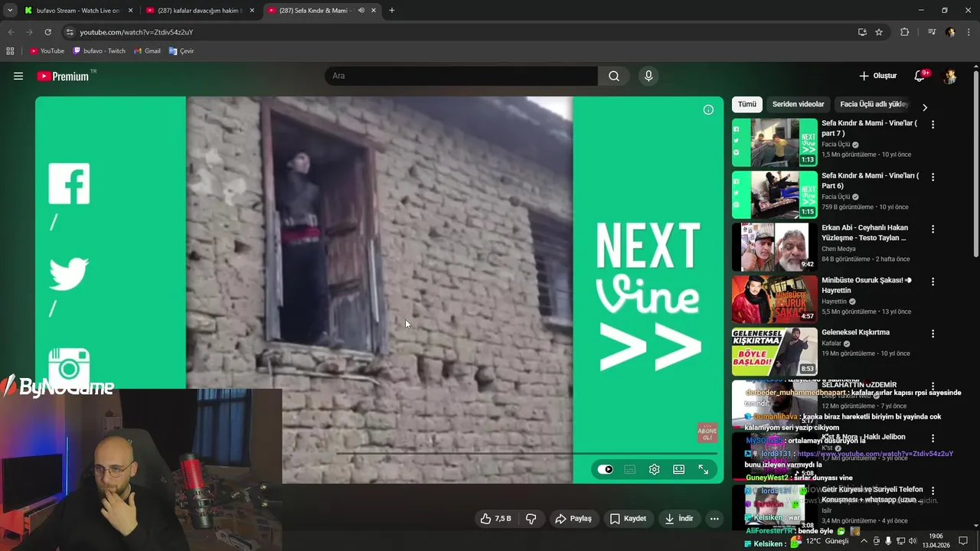The image size is (980, 551).
Task: Click the browser address bar URL
Action: tap(136, 32)
